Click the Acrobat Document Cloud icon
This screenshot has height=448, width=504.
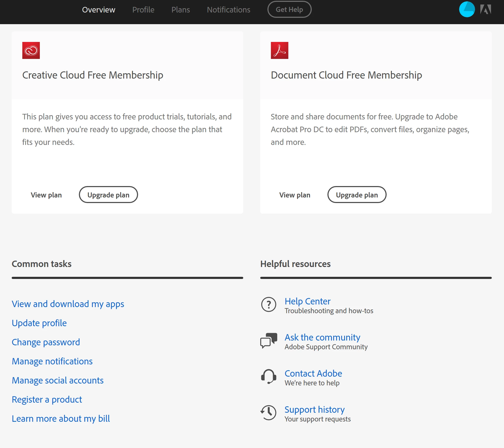pyautogui.click(x=279, y=50)
